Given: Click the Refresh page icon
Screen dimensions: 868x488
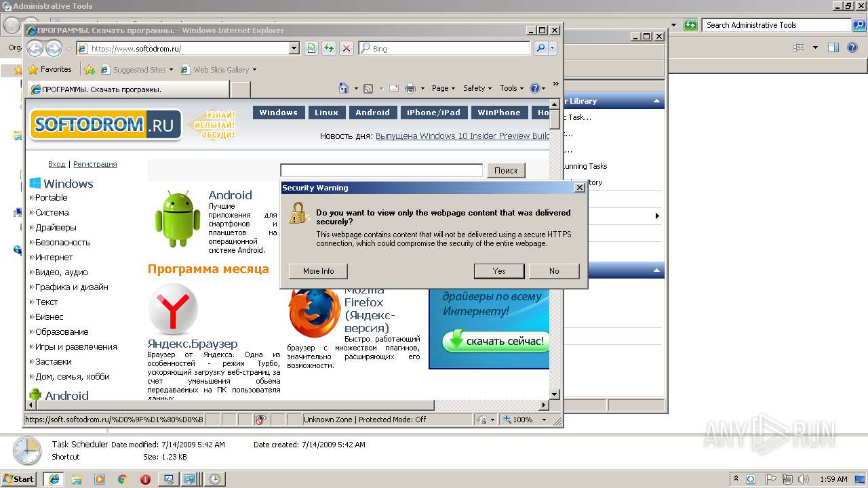Looking at the screenshot, I should [329, 49].
